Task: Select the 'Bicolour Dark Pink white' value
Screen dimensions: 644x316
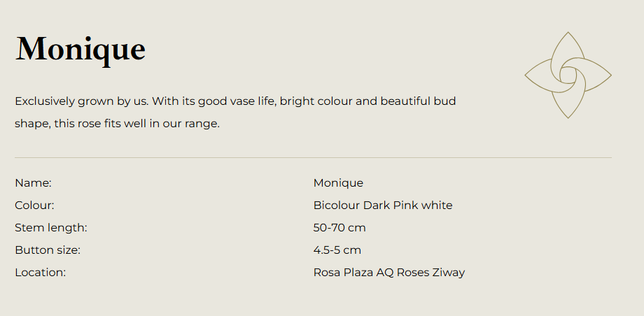Action: pos(383,206)
